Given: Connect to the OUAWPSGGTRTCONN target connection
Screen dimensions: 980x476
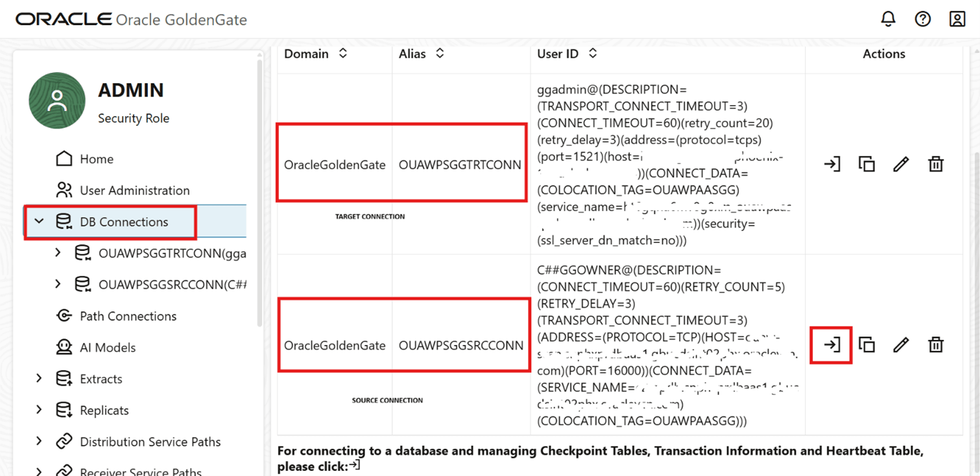Looking at the screenshot, I should tap(831, 164).
